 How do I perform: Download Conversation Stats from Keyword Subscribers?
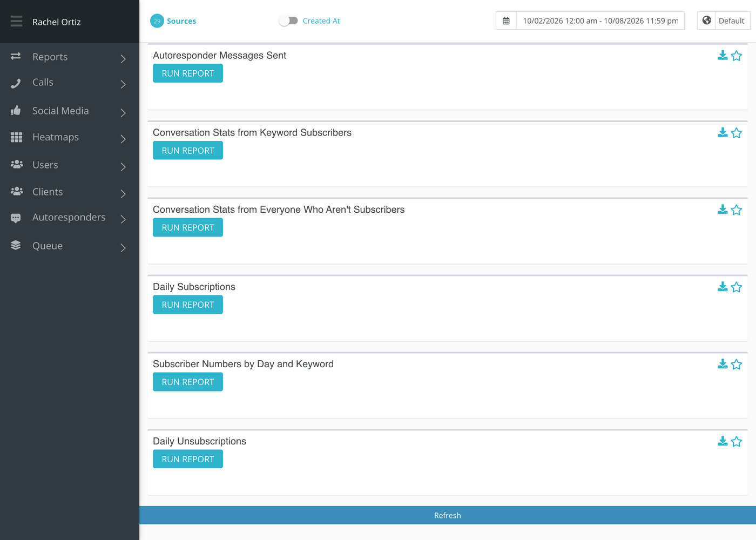click(723, 132)
